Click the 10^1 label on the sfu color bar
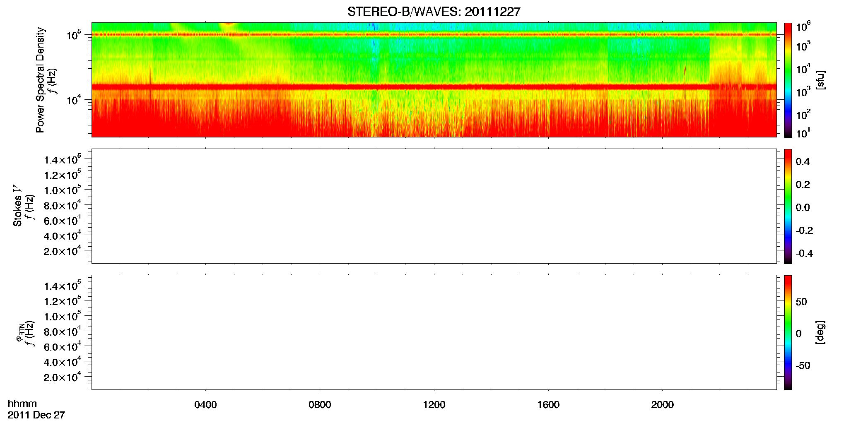868x447 pixels. (803, 133)
